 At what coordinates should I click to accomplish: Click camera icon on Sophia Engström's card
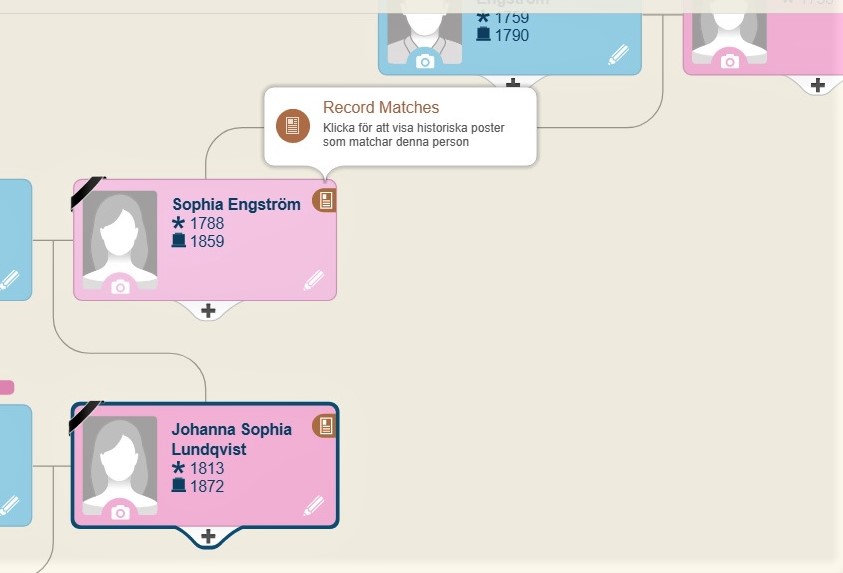120,287
